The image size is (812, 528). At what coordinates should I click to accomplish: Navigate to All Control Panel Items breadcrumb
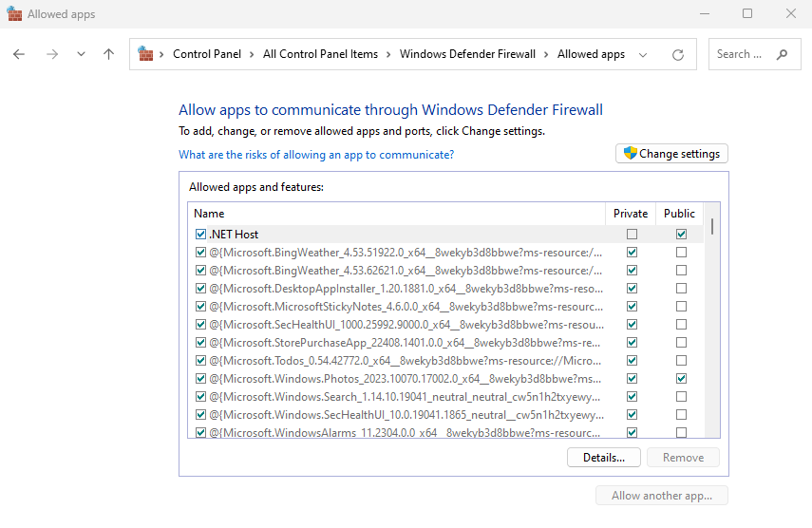tap(320, 54)
